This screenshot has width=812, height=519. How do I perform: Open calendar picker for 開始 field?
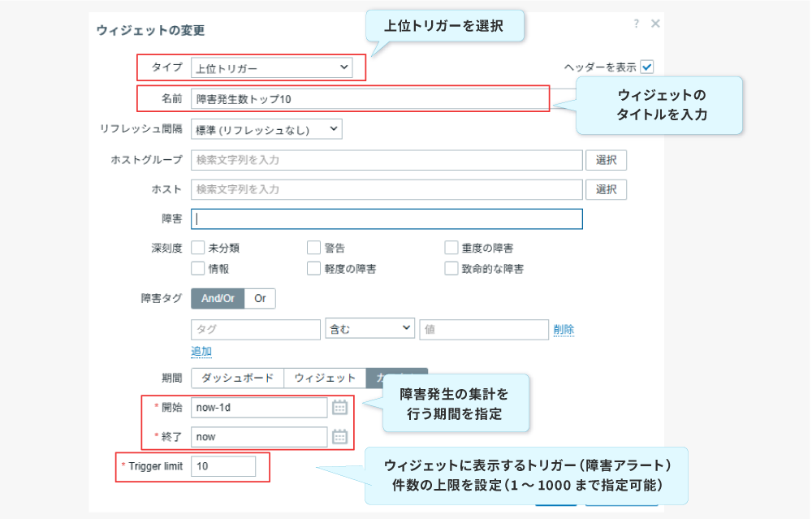[x=339, y=408]
